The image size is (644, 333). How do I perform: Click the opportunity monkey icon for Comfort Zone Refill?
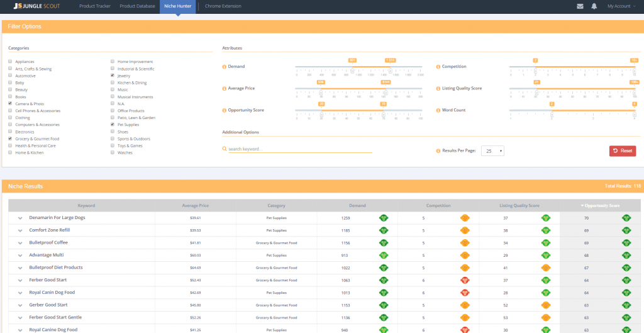[x=626, y=230]
